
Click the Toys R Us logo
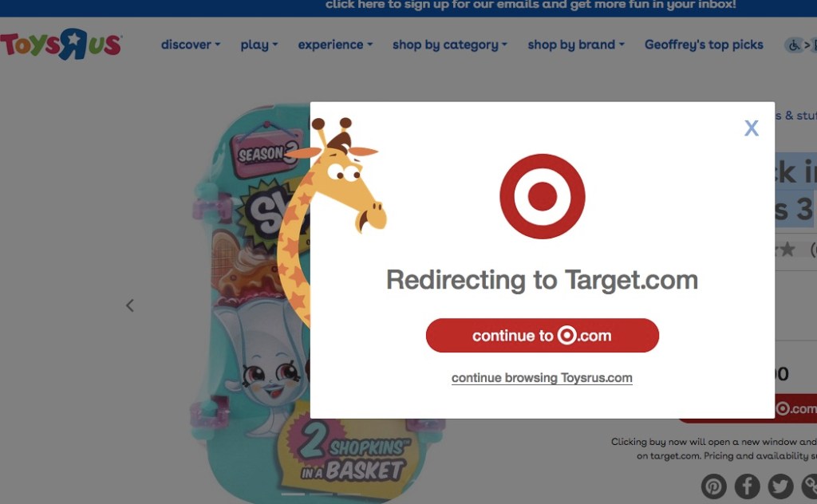click(x=61, y=44)
